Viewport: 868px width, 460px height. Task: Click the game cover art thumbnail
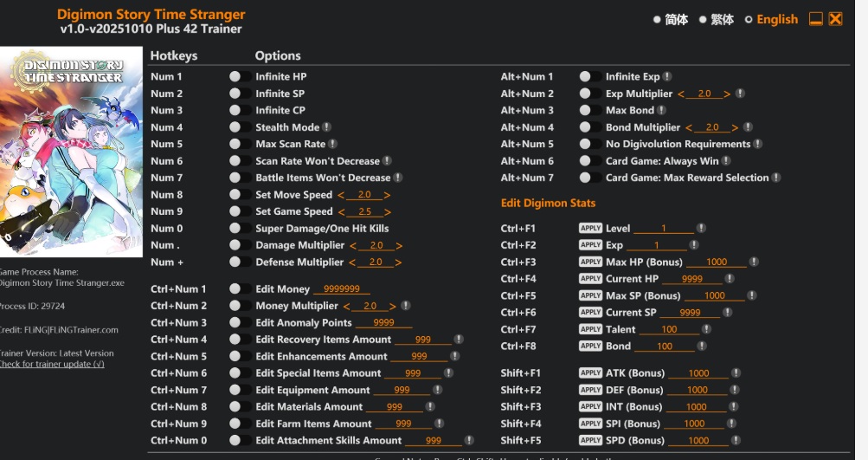tap(71, 152)
